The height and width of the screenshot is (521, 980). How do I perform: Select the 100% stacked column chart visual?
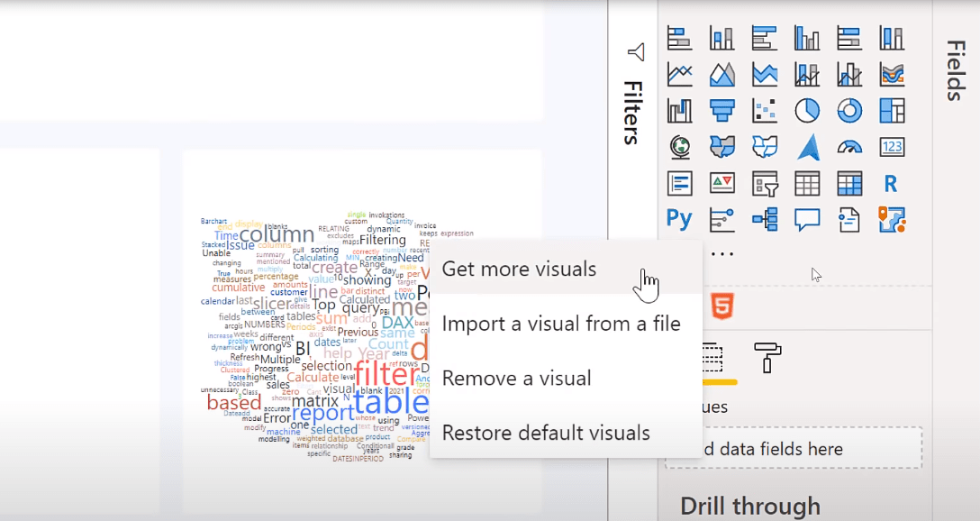tap(892, 38)
